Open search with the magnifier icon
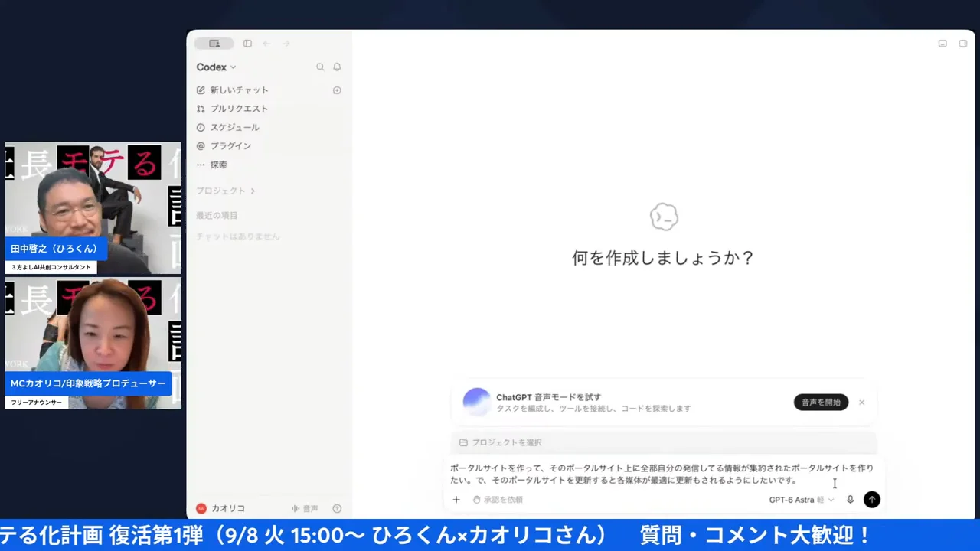Image resolution: width=980 pixels, height=551 pixels. (x=320, y=67)
